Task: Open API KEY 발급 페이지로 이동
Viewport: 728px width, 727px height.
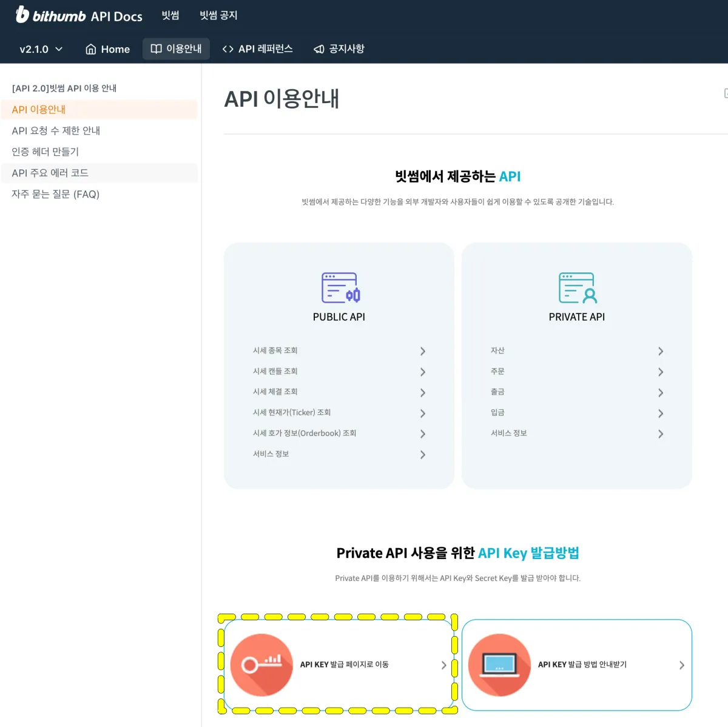Action: (x=339, y=665)
